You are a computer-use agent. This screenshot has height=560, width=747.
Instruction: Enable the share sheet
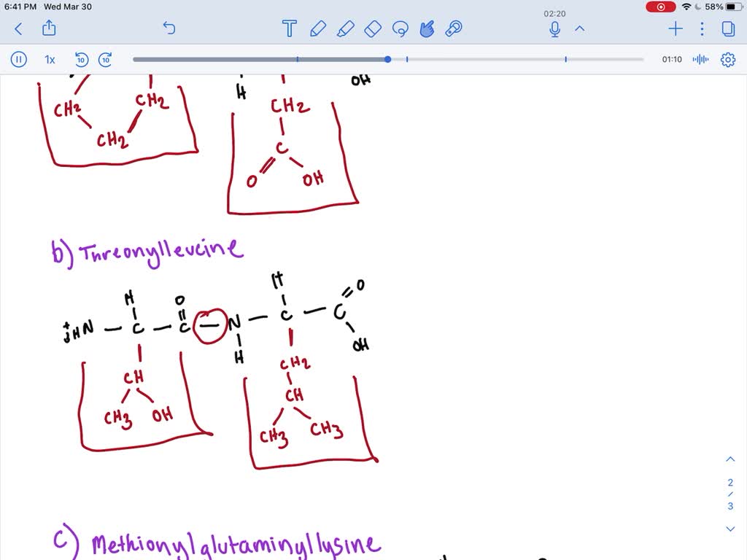click(49, 28)
